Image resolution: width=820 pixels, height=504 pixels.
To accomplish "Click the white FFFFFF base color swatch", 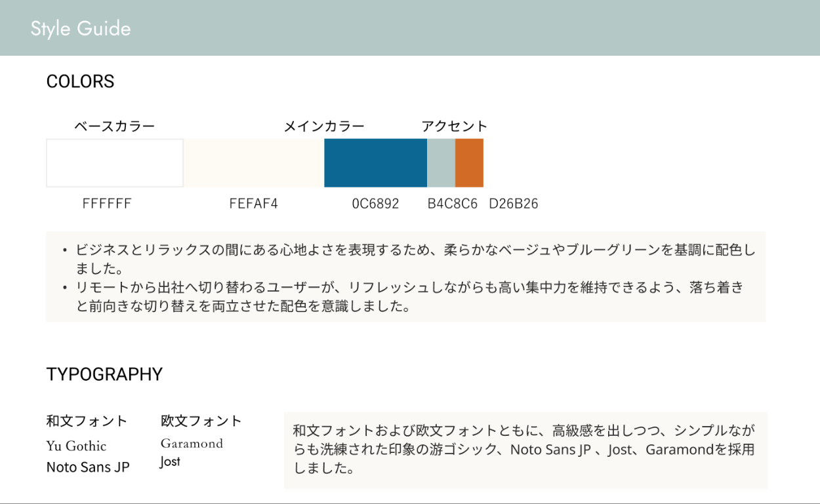I will pos(115,163).
